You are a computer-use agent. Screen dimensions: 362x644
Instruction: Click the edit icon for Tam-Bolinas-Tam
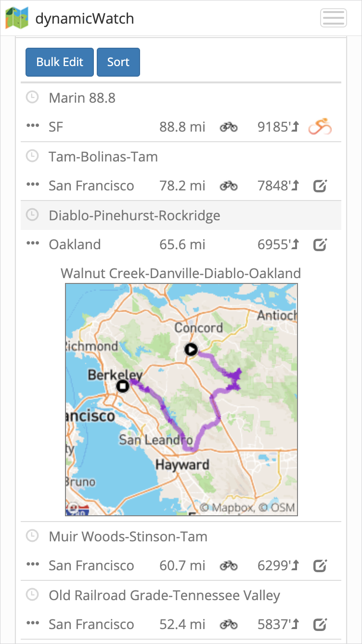320,186
